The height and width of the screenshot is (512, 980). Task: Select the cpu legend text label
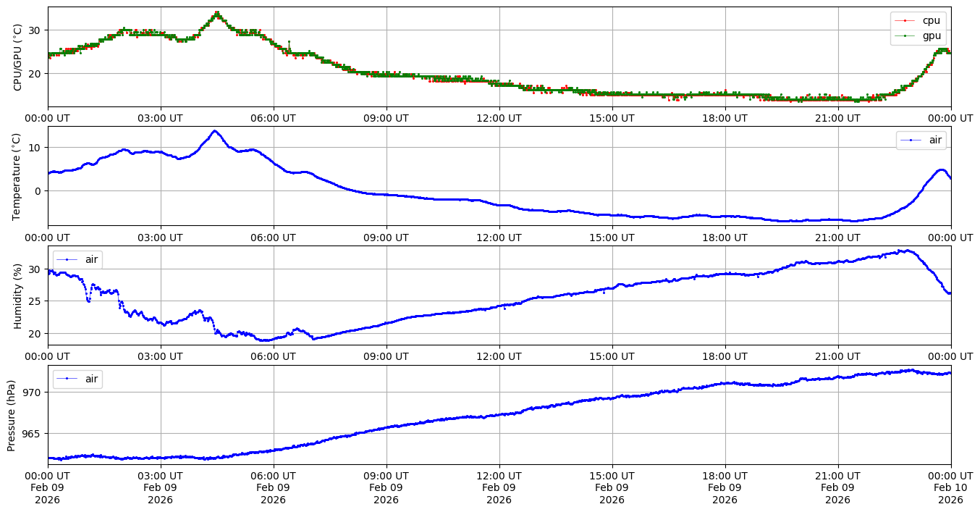coord(932,21)
